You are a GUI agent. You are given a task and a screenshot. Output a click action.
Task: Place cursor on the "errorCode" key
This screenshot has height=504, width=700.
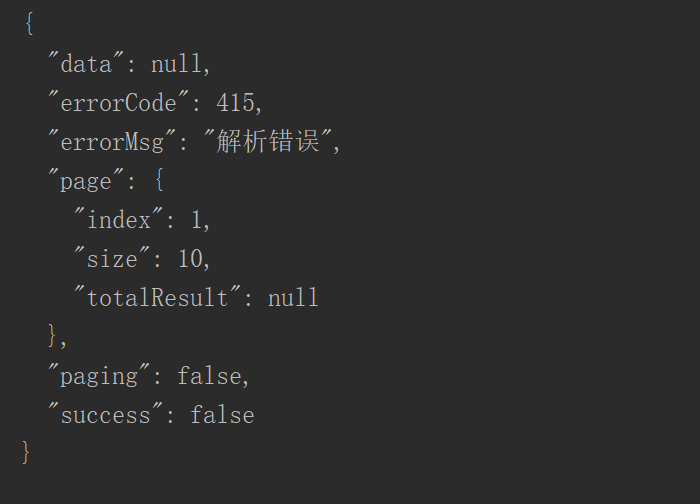coord(118,103)
